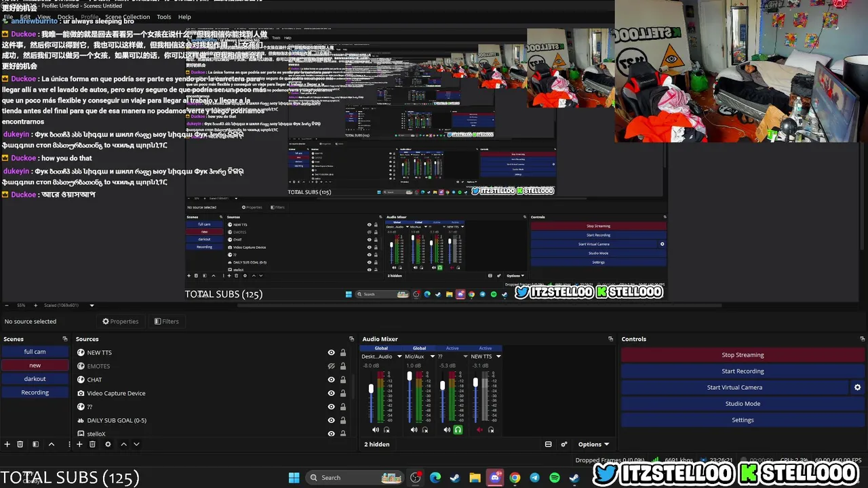Toggle visibility of Video Capture Device
The image size is (868, 488).
click(331, 393)
